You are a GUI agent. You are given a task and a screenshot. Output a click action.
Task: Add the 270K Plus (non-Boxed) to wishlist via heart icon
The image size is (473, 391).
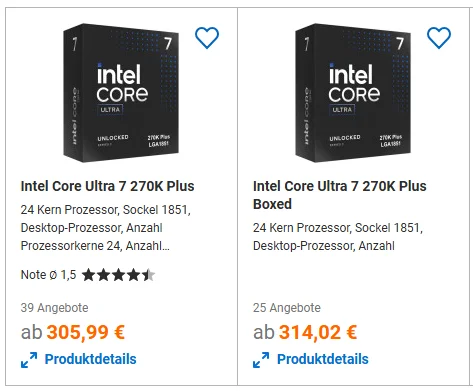[x=207, y=38]
